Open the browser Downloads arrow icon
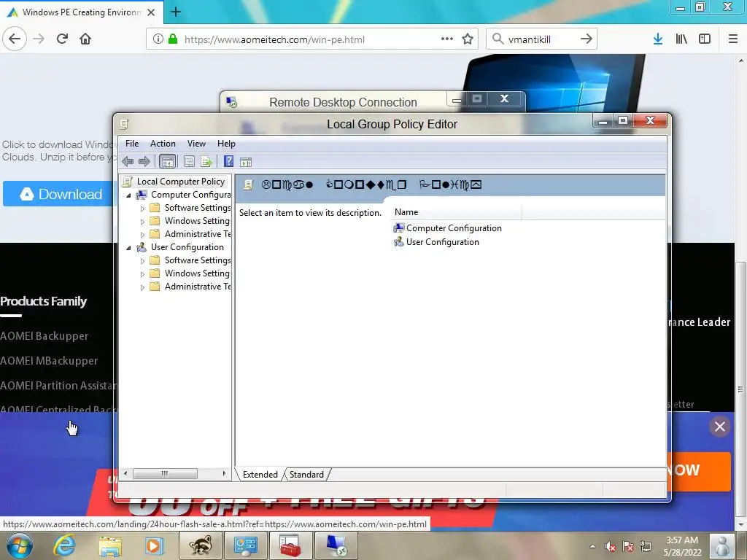This screenshot has width=747, height=560. tap(658, 39)
